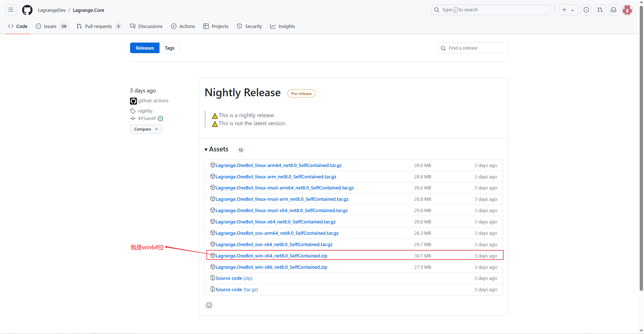Download linux-x64 SelfContained tar.gz
Viewport: 644px width, 334px height.
coord(275,222)
